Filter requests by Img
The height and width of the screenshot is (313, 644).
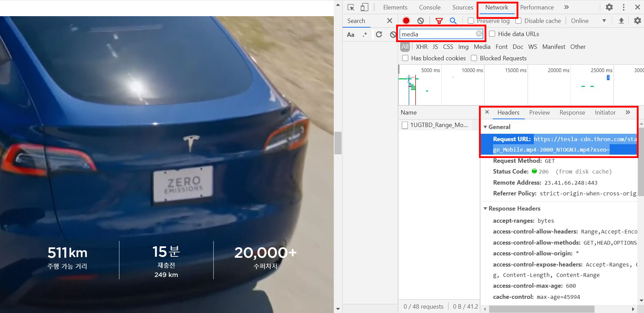463,47
